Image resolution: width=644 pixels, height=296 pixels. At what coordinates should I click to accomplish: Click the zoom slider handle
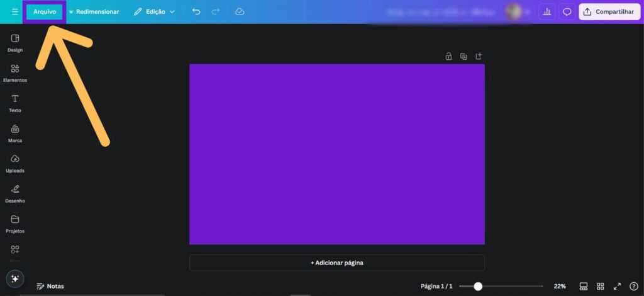(478, 286)
